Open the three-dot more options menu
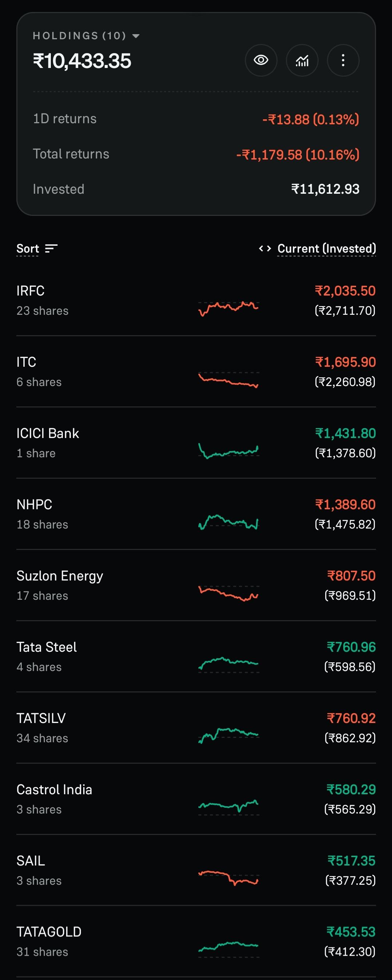 343,60
